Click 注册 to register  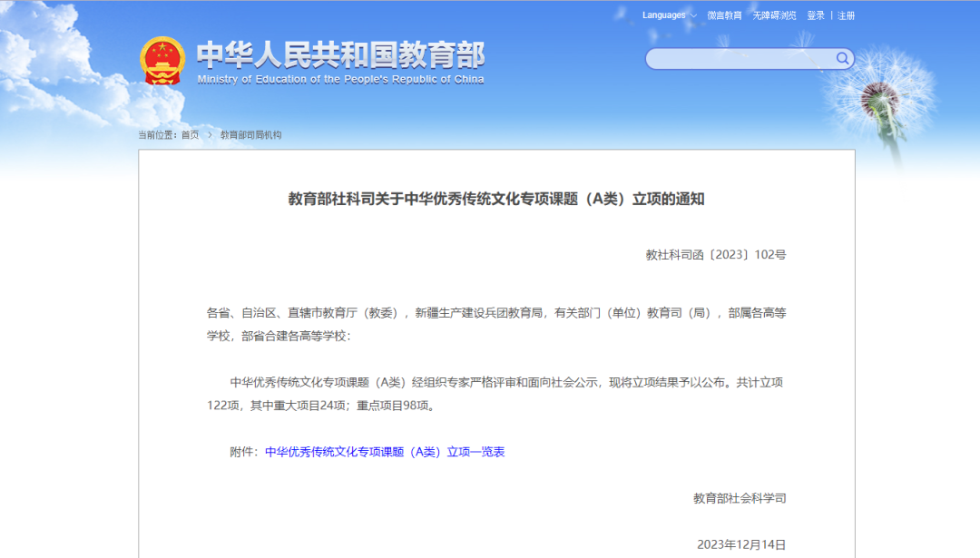846,15
